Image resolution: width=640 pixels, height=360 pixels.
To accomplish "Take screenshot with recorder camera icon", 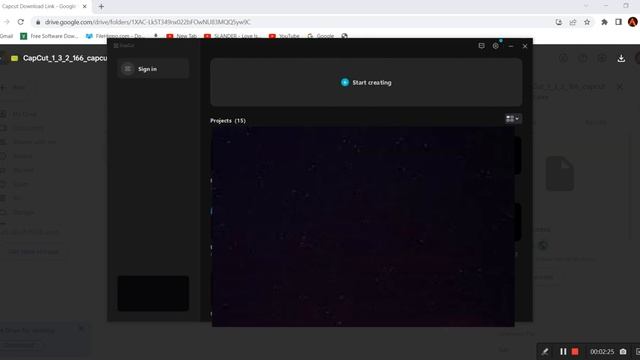I will (623, 351).
